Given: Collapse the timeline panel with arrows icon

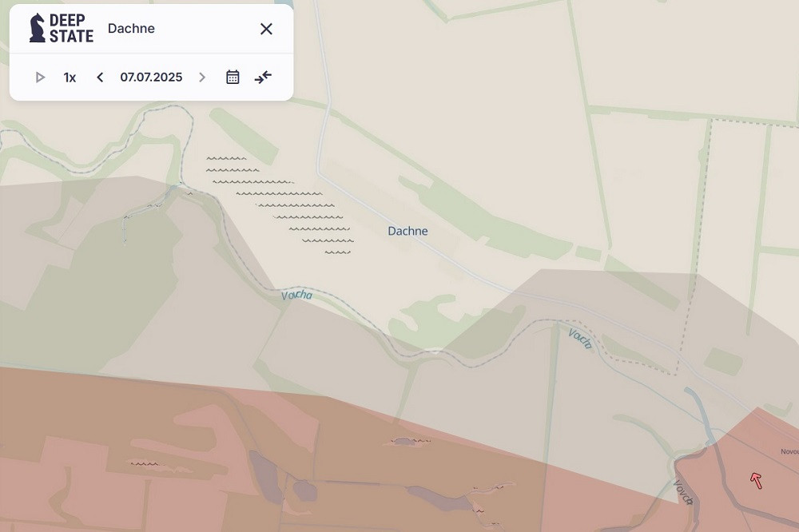Looking at the screenshot, I should (263, 77).
